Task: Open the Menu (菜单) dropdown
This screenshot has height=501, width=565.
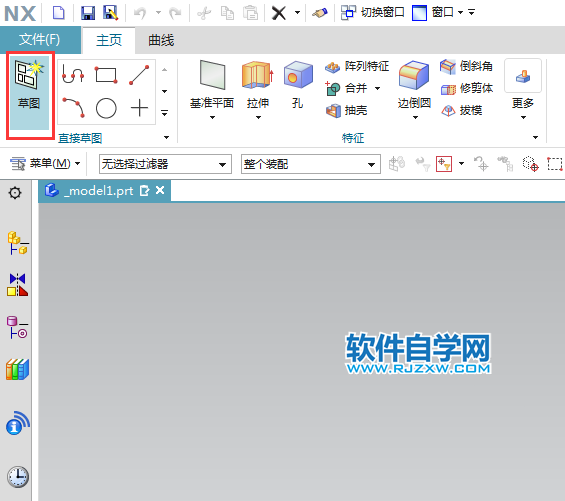Action: (x=45, y=164)
